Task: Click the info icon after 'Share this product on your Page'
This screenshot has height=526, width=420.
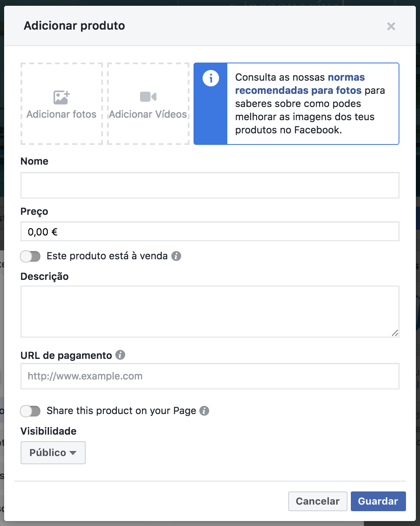Action: pyautogui.click(x=204, y=411)
